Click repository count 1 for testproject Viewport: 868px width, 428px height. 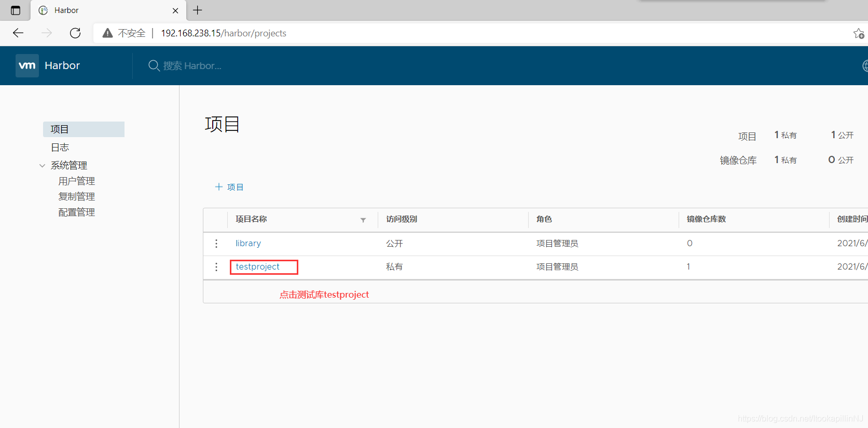(688, 266)
